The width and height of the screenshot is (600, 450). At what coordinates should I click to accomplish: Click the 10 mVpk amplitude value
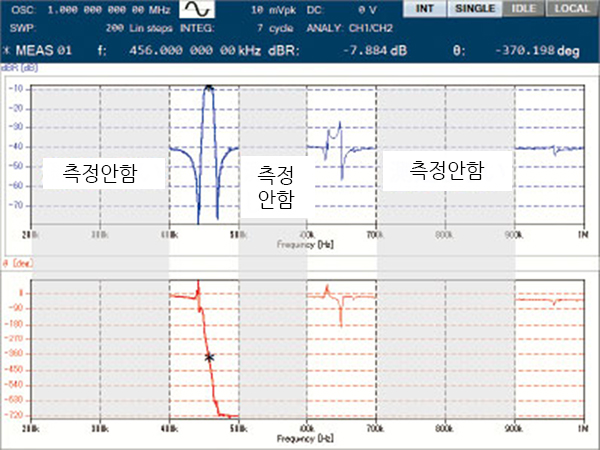[274, 10]
